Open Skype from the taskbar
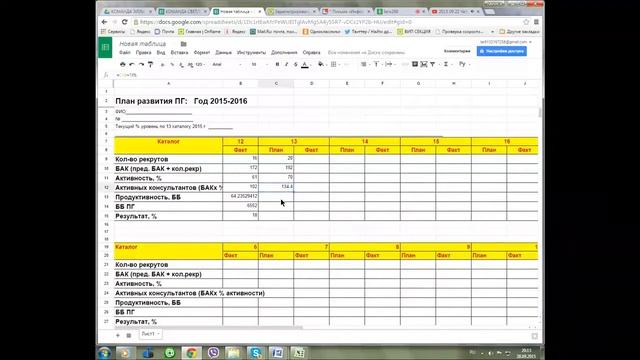This screenshot has width=640, height=360. click(256, 353)
